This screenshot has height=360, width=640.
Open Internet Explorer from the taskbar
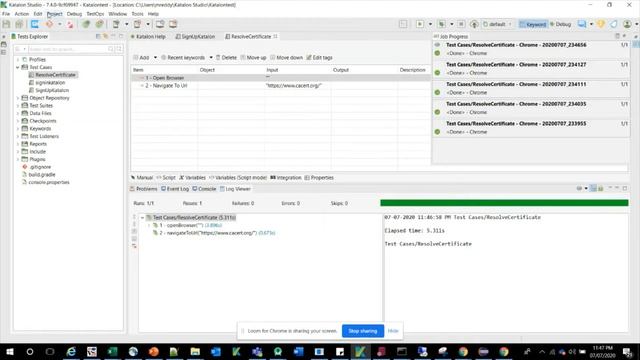pos(71,351)
